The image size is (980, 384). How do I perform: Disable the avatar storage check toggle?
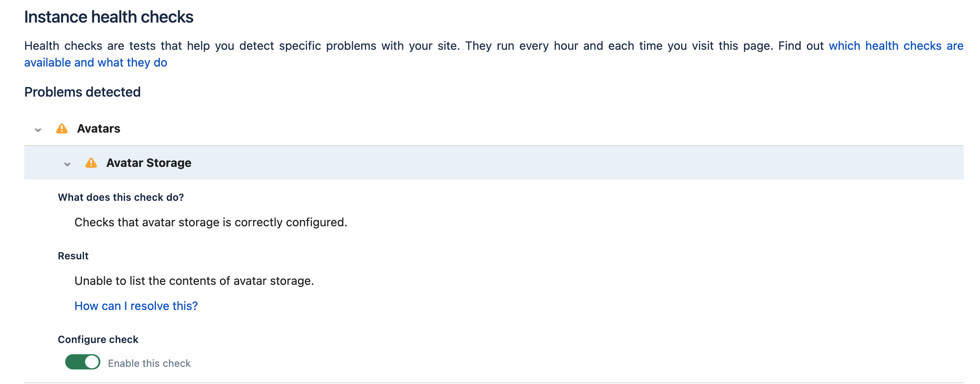pyautogui.click(x=83, y=362)
